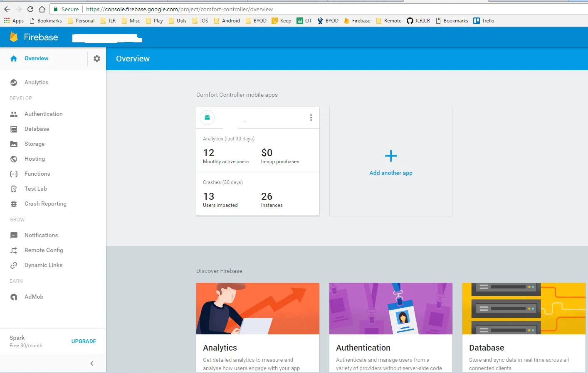Open the Play bookmarks folder
This screenshot has width=588, height=373.
154,21
